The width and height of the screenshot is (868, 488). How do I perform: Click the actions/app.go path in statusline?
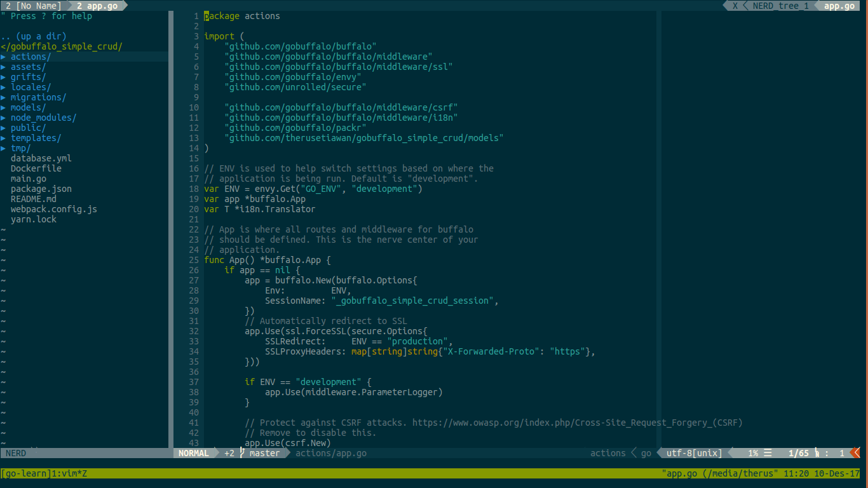[x=331, y=453]
